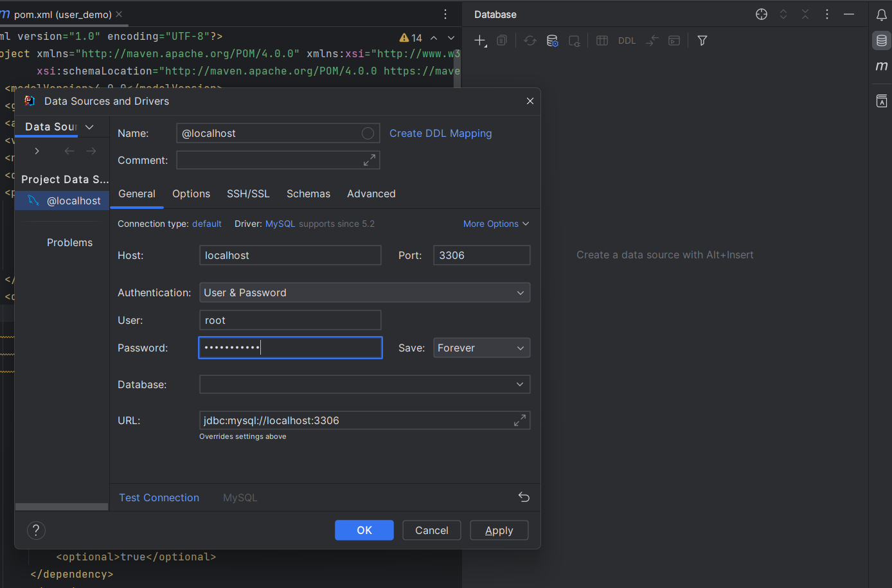Switch to the SSH/SSL tab

(248, 193)
